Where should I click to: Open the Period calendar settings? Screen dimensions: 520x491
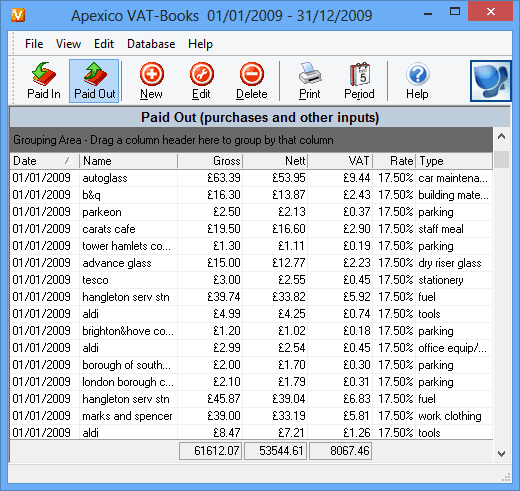pyautogui.click(x=359, y=81)
